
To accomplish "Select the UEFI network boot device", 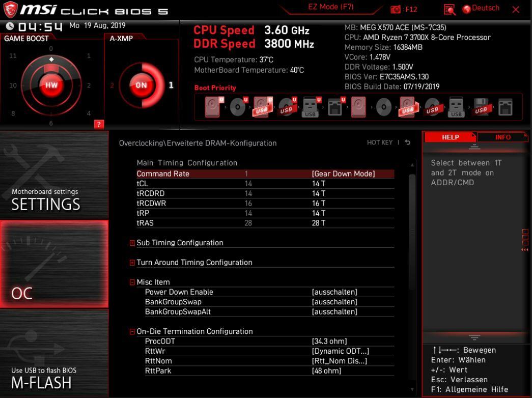I will pyautogui.click(x=336, y=107).
